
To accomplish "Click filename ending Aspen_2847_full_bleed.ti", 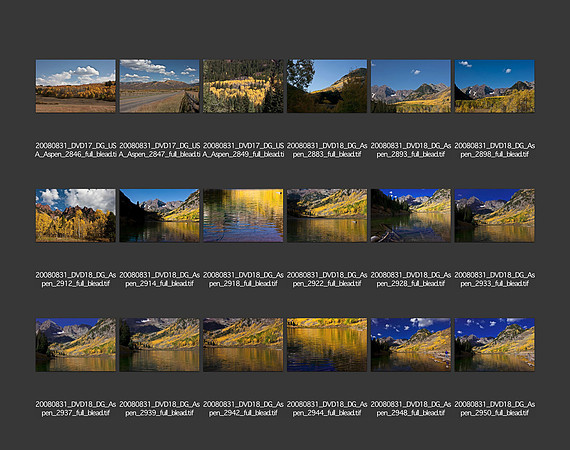I will (160, 150).
